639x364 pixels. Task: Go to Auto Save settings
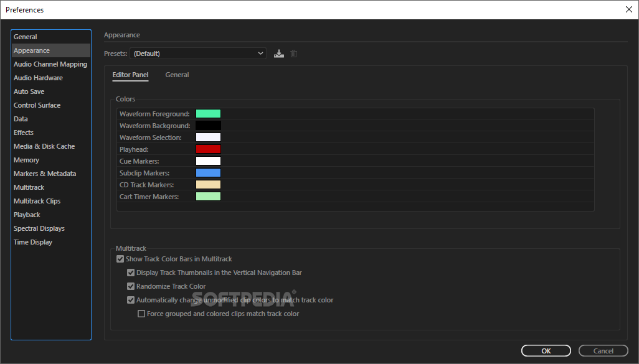pos(51,91)
